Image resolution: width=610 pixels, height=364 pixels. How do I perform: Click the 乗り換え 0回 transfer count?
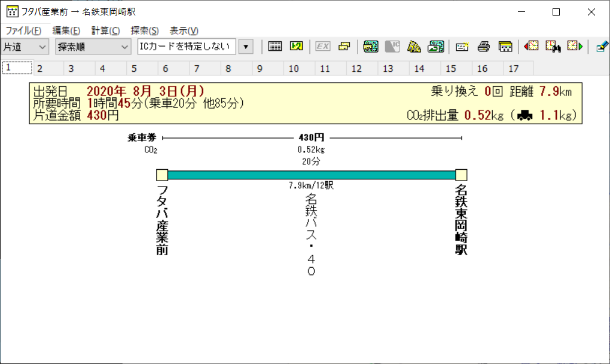coord(467,91)
